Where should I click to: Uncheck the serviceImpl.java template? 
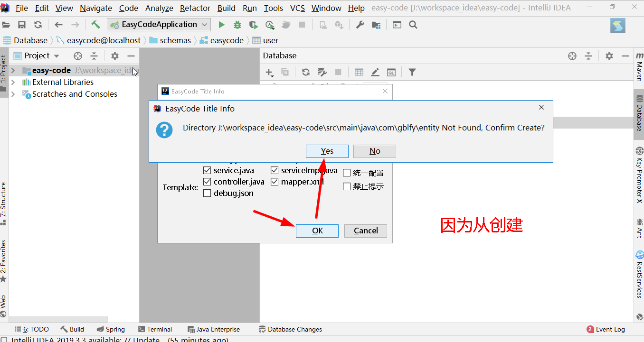pyautogui.click(x=275, y=170)
